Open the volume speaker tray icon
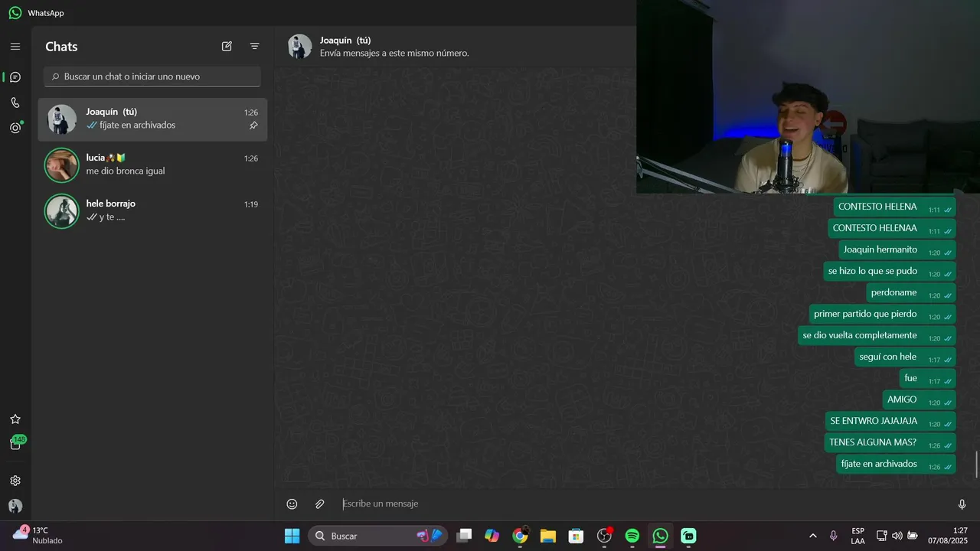The height and width of the screenshot is (551, 980). click(897, 536)
